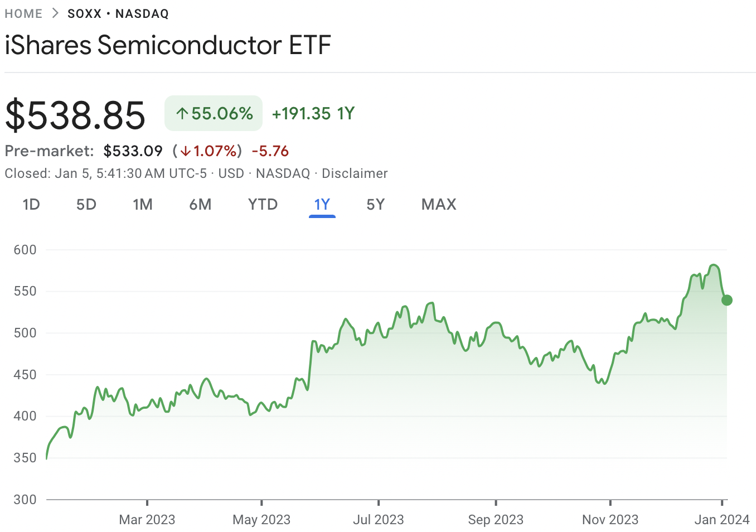Change chart to the 5Y range
This screenshot has height=532, width=756.
pos(376,205)
